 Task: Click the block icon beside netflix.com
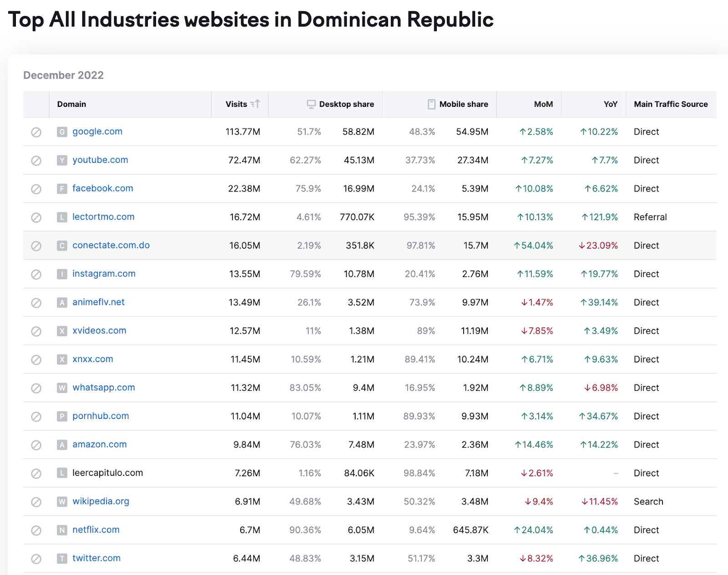(x=36, y=530)
